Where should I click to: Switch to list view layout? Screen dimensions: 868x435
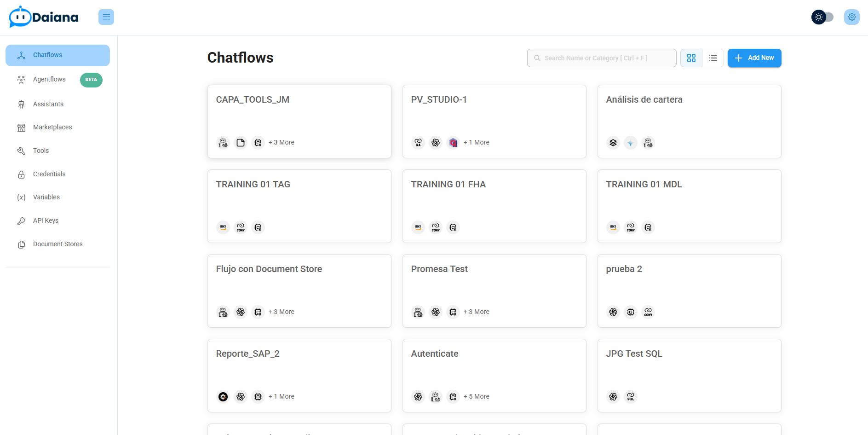click(713, 58)
